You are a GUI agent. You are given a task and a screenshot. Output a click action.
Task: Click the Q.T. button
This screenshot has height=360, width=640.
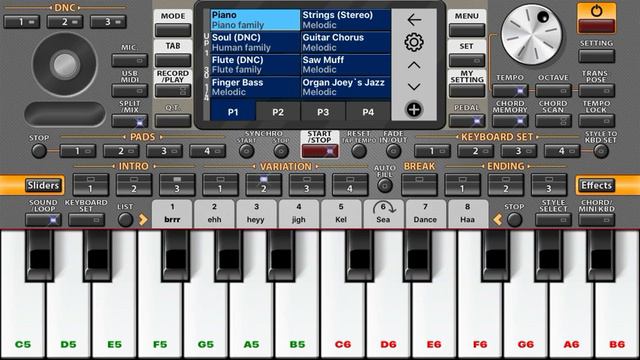click(173, 120)
